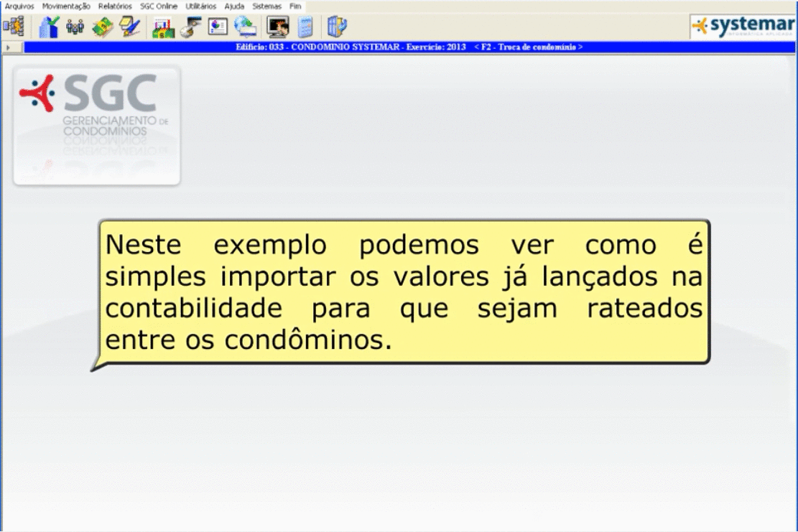Click the money bills toolbar icon
This screenshot has height=532, width=798.
102,27
